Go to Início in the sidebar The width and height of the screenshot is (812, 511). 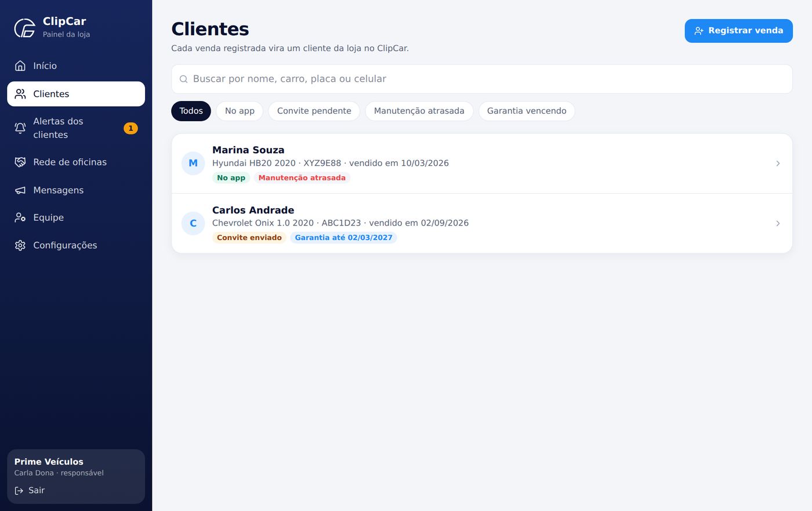(76, 66)
